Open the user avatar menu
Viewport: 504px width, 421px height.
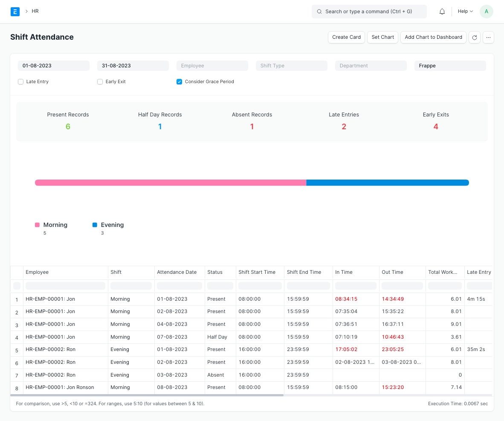point(486,12)
